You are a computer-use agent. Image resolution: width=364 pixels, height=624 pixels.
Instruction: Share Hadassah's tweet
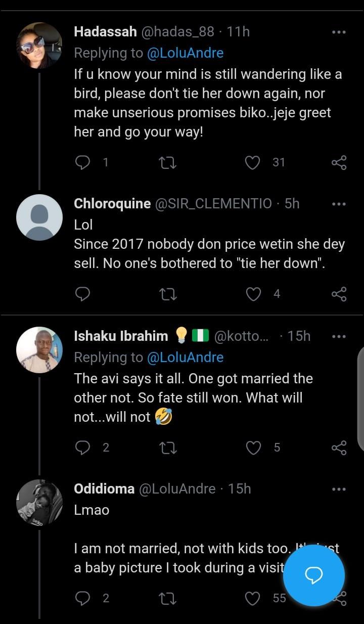click(x=339, y=162)
